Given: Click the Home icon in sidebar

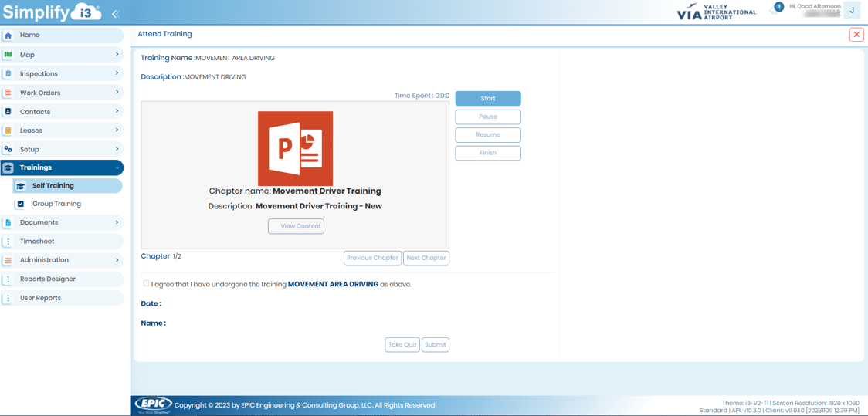Looking at the screenshot, I should (8, 36).
